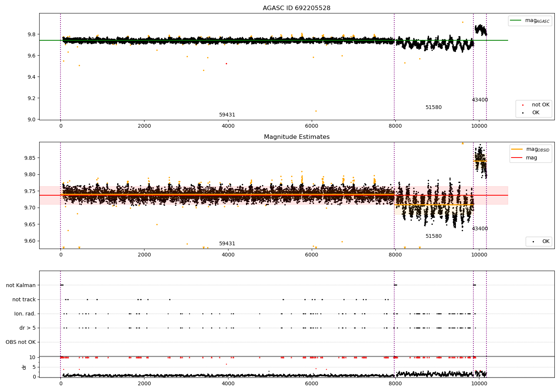Click the orange outlier above 9.9 in top plot
The image size is (560, 392).
(463, 22)
